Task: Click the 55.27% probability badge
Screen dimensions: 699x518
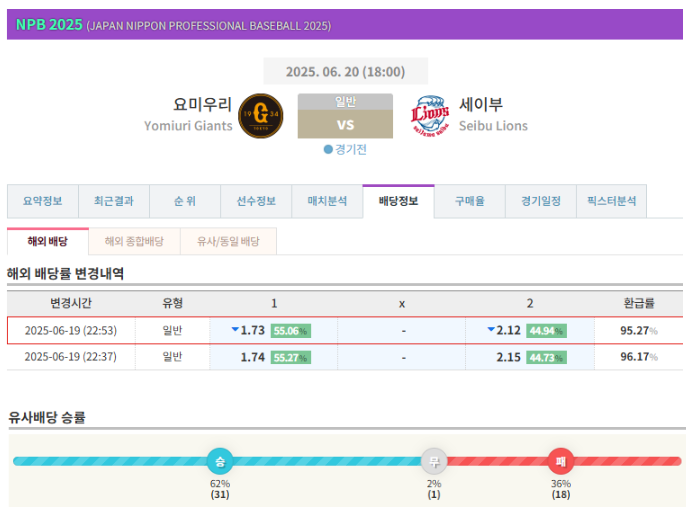Action: (x=291, y=358)
